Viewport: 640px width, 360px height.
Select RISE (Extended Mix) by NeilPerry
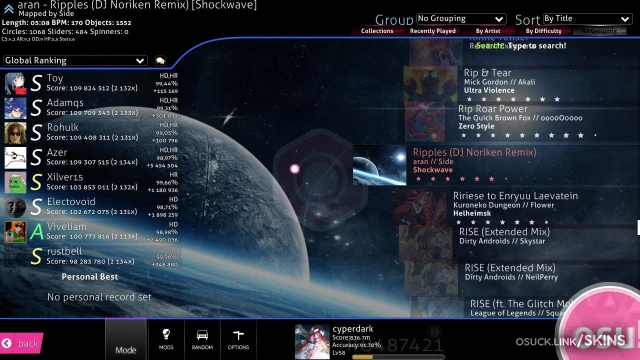(522, 280)
